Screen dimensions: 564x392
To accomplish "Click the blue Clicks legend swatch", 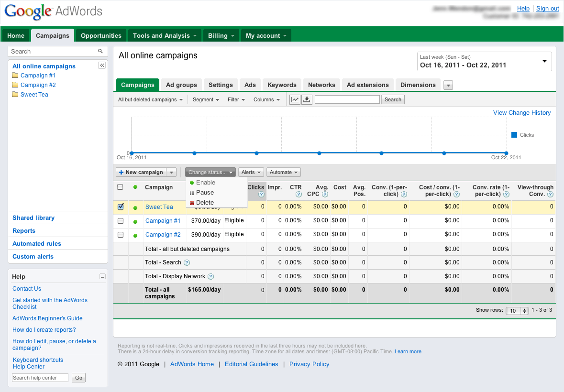I will tap(514, 135).
